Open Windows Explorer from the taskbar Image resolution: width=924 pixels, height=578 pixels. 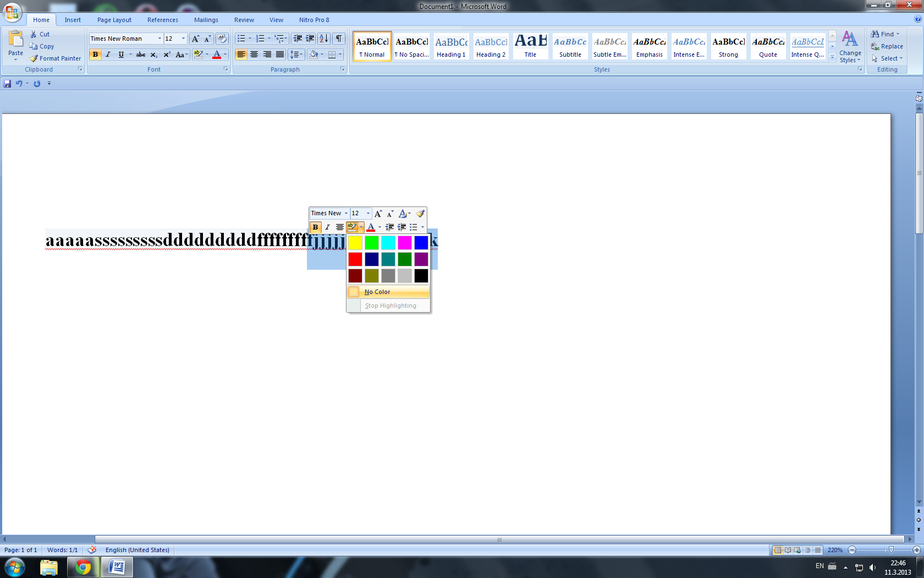coord(49,567)
